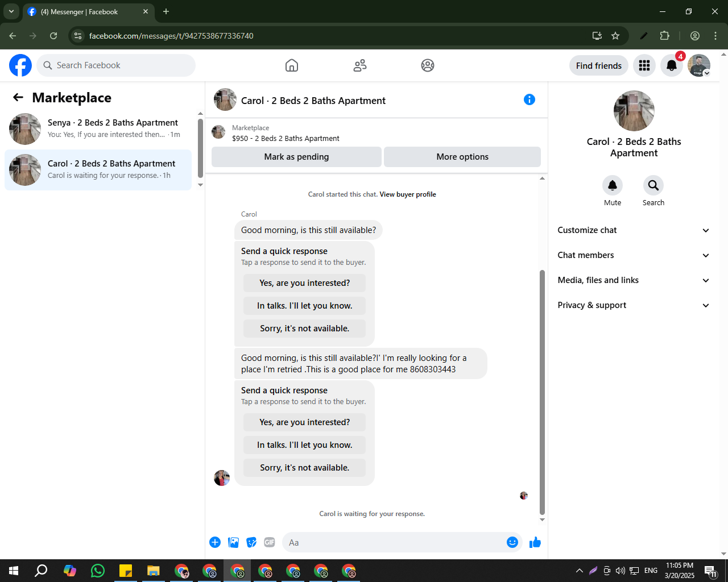Expand the Customize chat section
The width and height of the screenshot is (728, 582).
coord(634,230)
